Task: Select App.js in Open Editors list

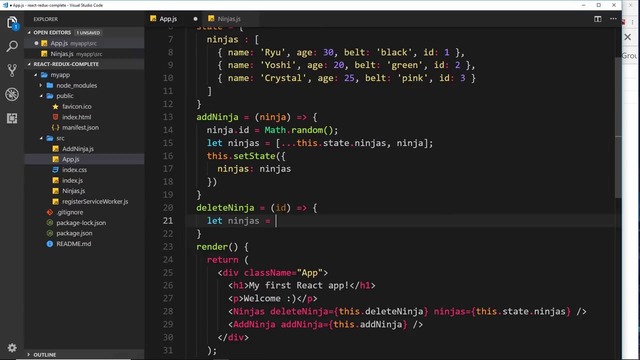Action: point(84,43)
